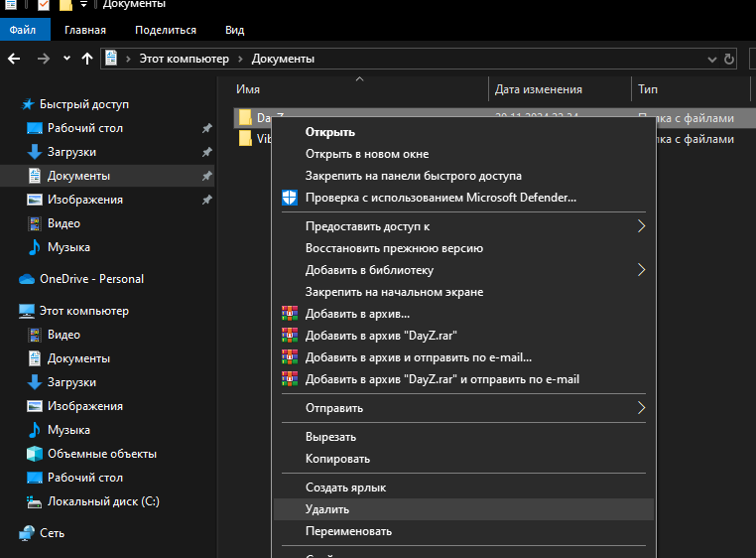The image size is (756, 558).
Task: Click Документы in address breadcrumb
Action: tap(283, 59)
